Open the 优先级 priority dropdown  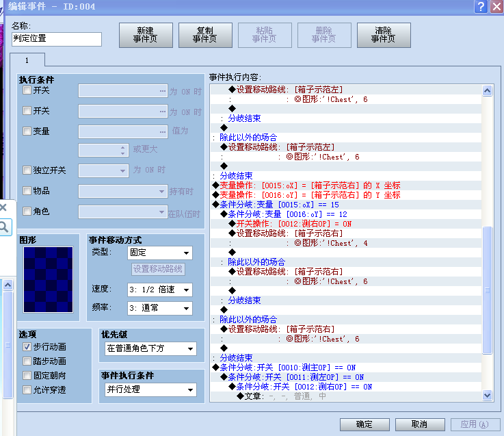(150, 348)
